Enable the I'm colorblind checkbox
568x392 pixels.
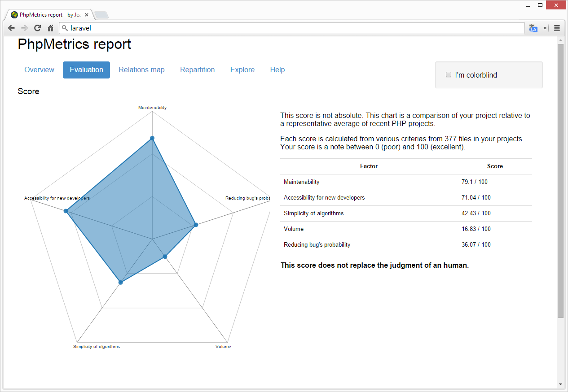(x=449, y=74)
